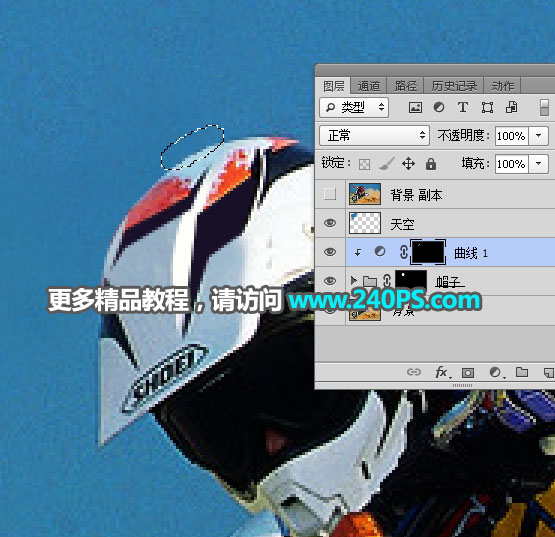
Task: Hide the 曲线 1 layer eye
Action: 330,252
